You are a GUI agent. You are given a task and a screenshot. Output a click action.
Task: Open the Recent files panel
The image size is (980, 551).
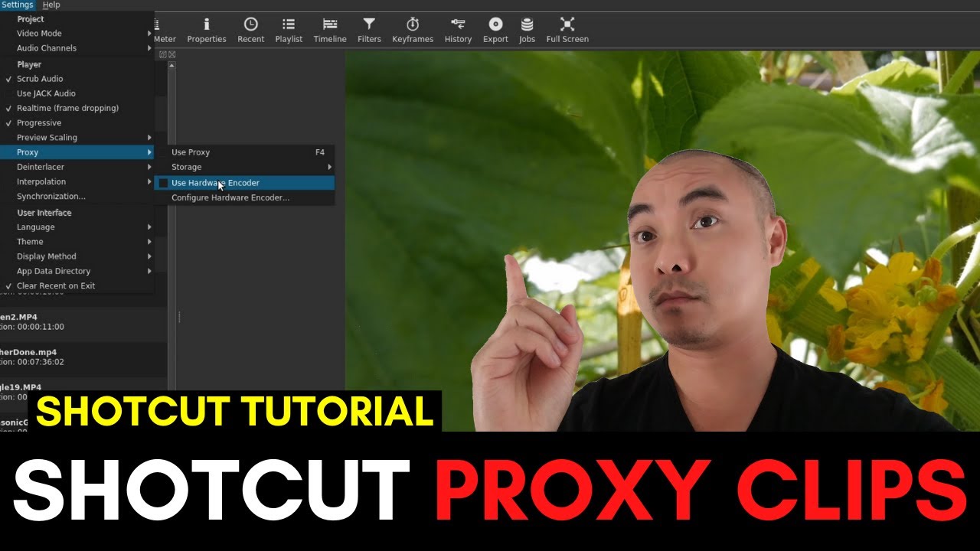click(x=250, y=31)
